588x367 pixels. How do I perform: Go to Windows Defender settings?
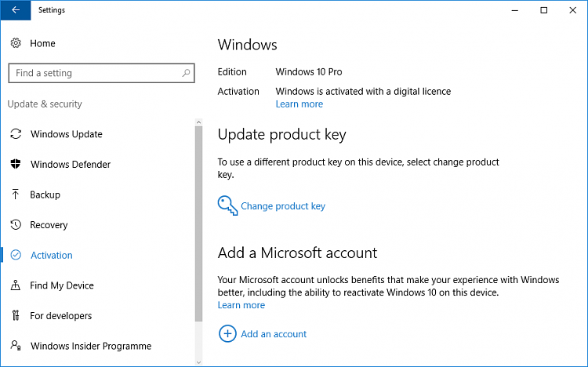coord(71,165)
